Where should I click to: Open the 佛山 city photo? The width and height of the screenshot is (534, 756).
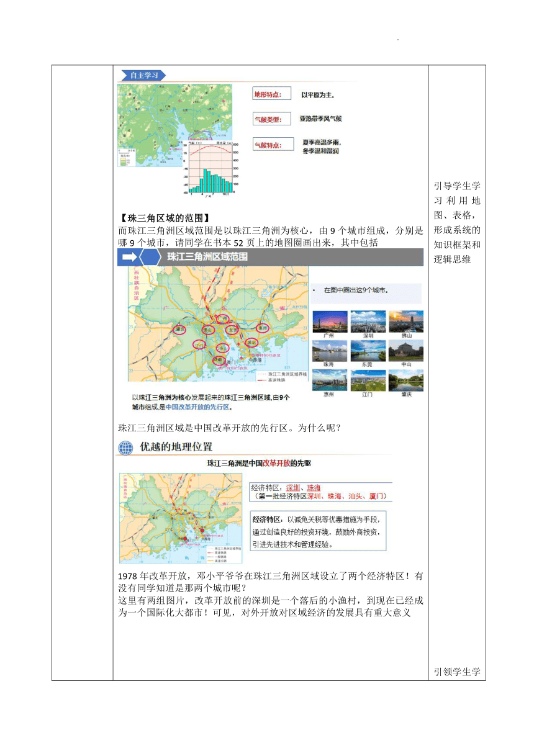click(x=406, y=321)
